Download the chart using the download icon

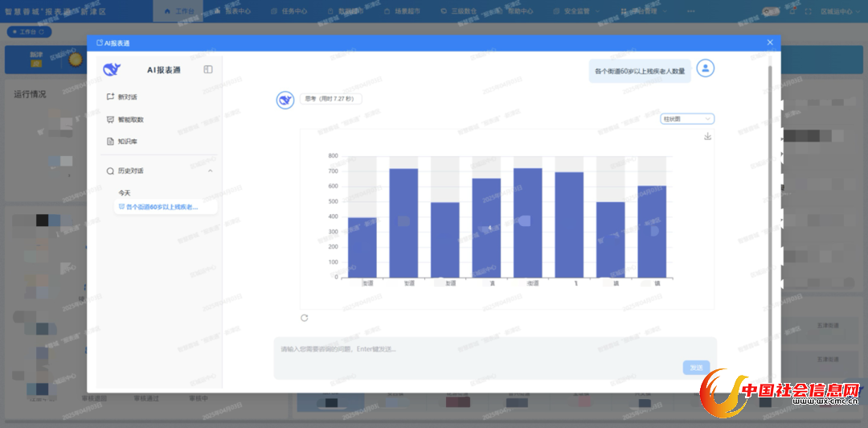pos(707,137)
